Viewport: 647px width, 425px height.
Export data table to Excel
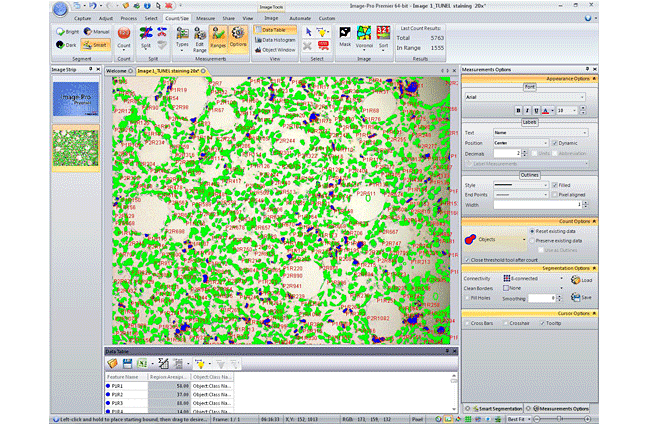tap(142, 364)
